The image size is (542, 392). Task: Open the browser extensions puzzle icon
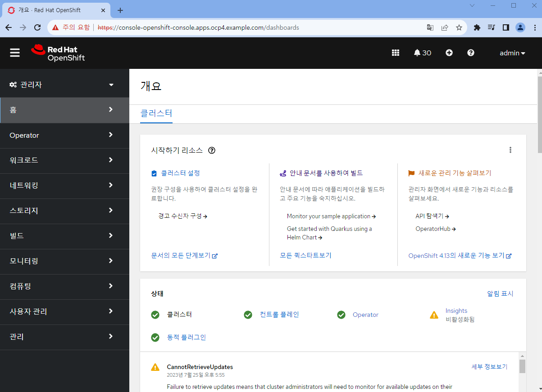coord(478,27)
